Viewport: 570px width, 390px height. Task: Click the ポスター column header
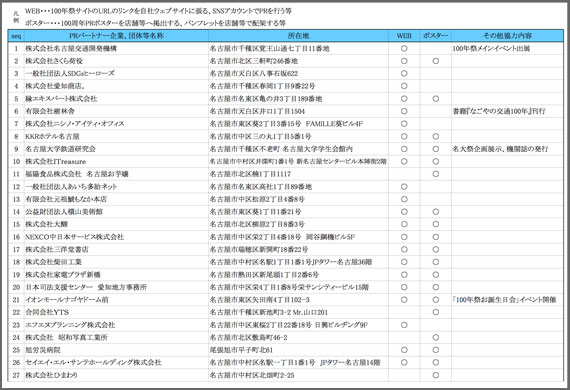[435, 36]
